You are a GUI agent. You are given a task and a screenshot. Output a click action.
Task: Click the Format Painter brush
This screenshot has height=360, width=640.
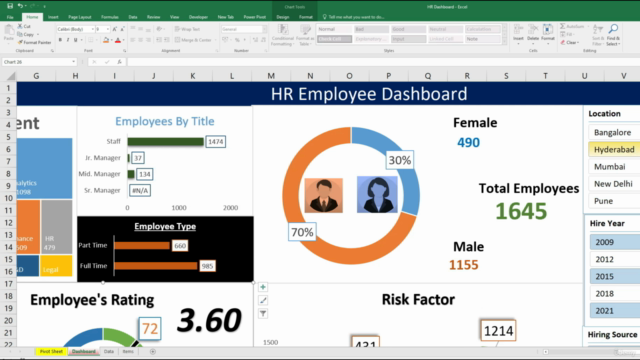(x=20, y=42)
